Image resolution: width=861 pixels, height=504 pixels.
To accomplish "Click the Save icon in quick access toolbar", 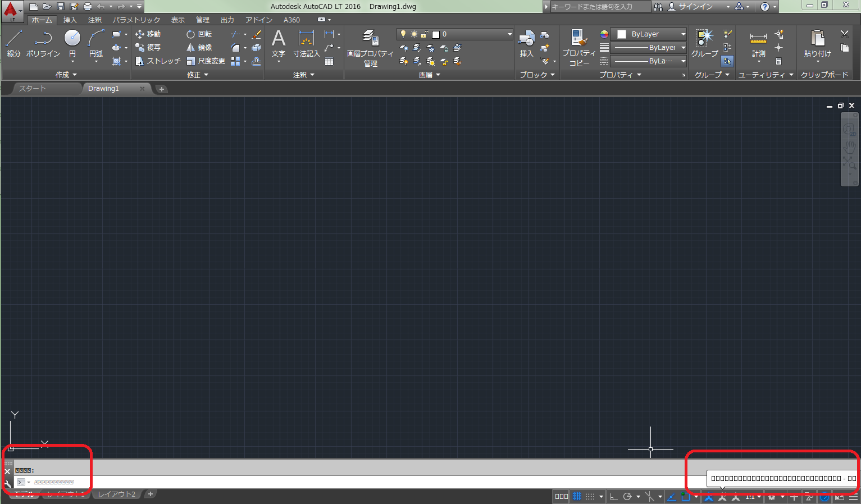I will (x=61, y=7).
